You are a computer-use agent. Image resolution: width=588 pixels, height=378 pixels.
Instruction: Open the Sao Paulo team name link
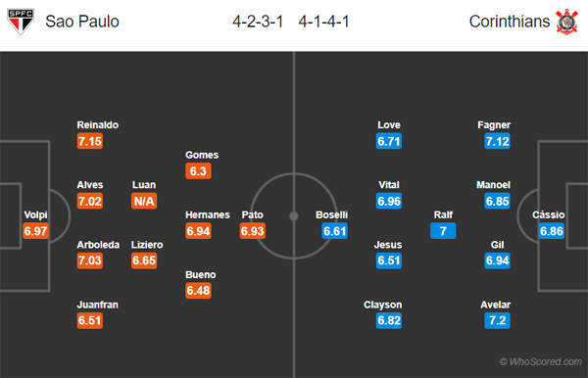tap(82, 22)
